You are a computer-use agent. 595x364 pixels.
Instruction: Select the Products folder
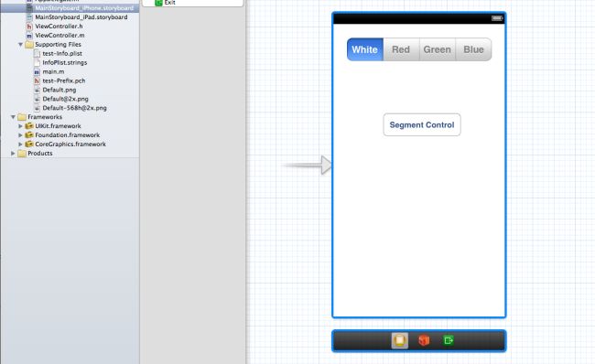(x=40, y=153)
